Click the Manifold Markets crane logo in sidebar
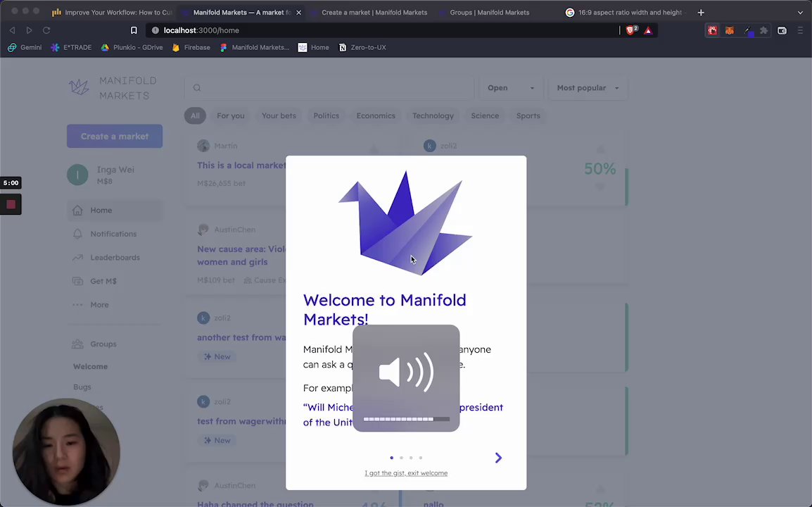The width and height of the screenshot is (812, 507). coord(80,87)
